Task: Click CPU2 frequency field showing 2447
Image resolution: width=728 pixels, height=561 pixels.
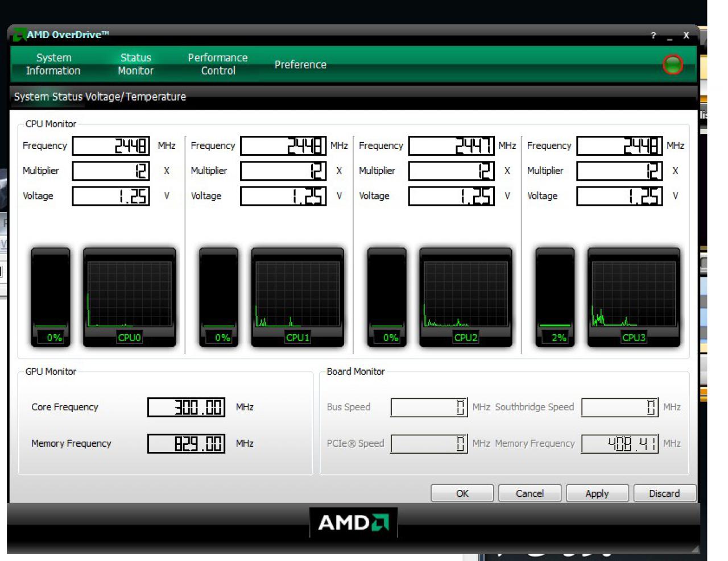Action: [x=452, y=146]
